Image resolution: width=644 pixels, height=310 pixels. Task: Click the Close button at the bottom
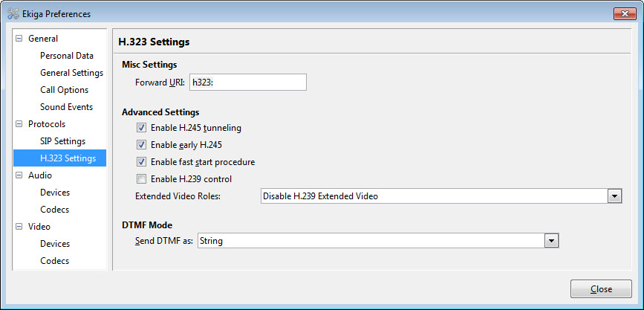[601, 289]
